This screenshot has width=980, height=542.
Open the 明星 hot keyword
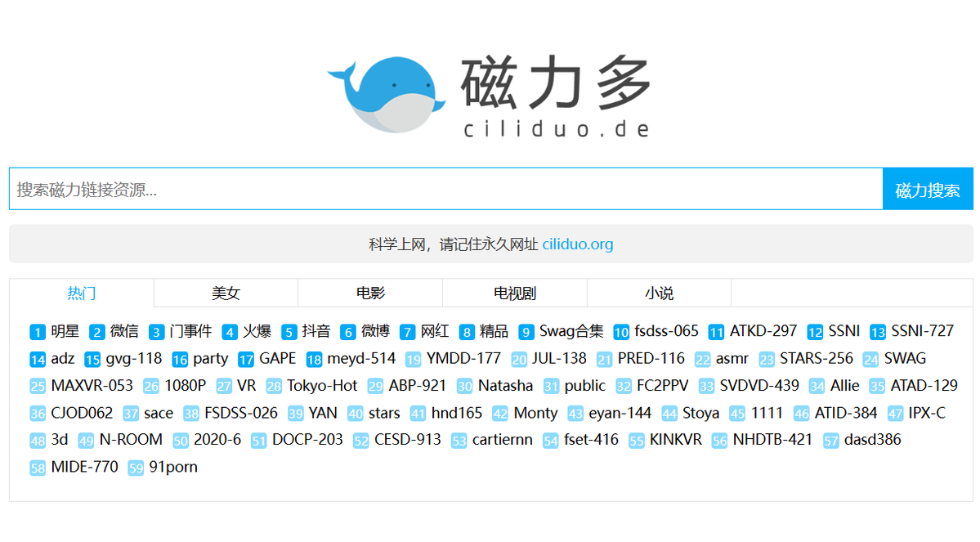pos(65,331)
